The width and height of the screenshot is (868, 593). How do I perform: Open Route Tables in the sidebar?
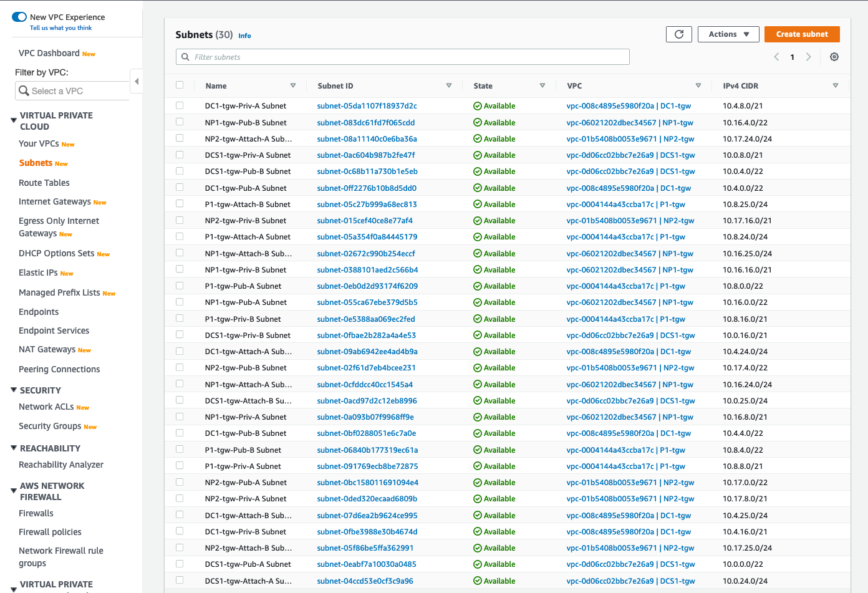tap(44, 183)
